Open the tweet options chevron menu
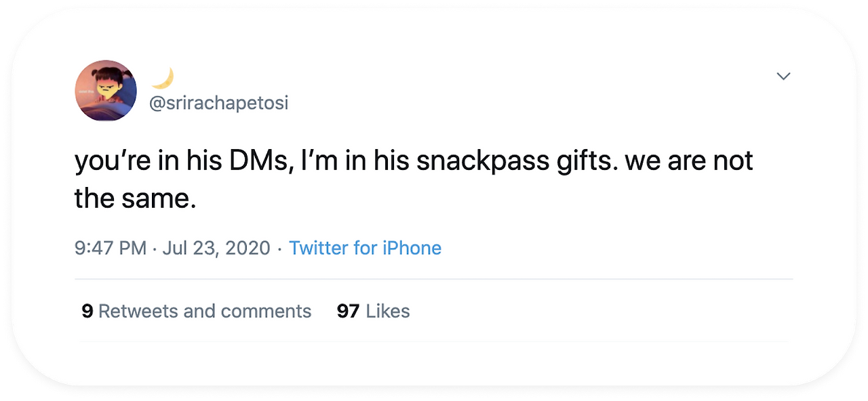868x401 pixels. coord(783,77)
